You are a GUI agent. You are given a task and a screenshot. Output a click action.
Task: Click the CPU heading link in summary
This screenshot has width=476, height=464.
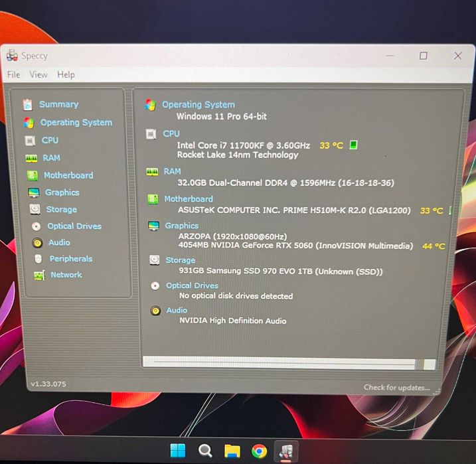tap(171, 134)
